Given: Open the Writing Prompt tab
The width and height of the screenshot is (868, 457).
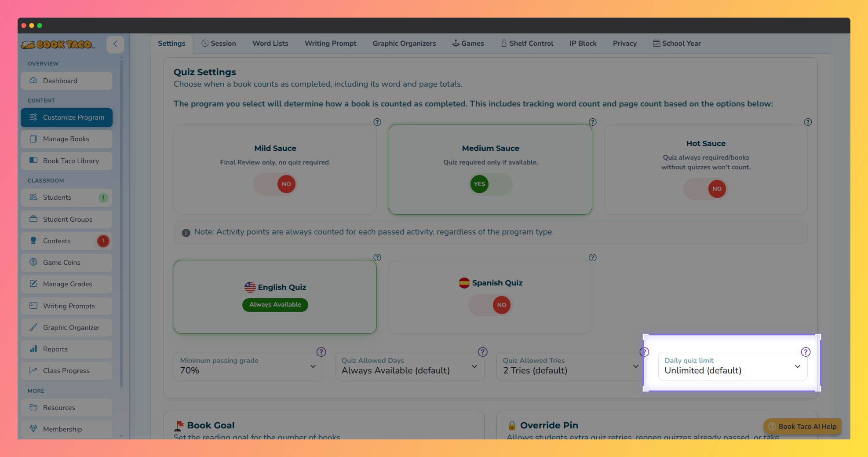Looking at the screenshot, I should pyautogui.click(x=331, y=44).
